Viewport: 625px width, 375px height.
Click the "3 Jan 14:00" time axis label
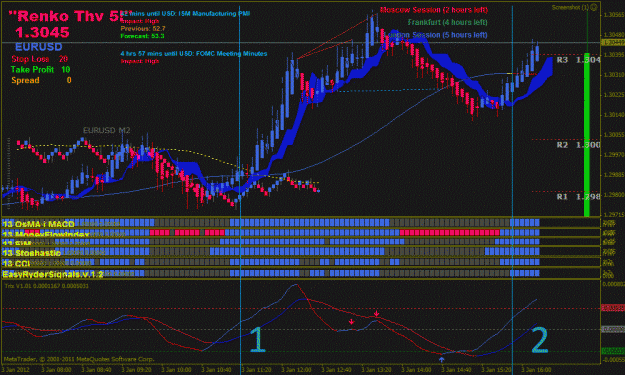[x=416, y=370]
